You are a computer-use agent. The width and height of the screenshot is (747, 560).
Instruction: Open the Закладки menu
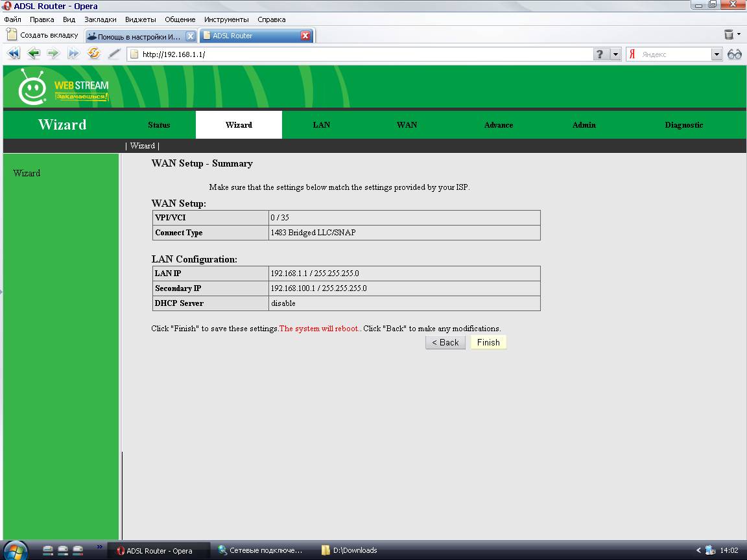(x=100, y=19)
